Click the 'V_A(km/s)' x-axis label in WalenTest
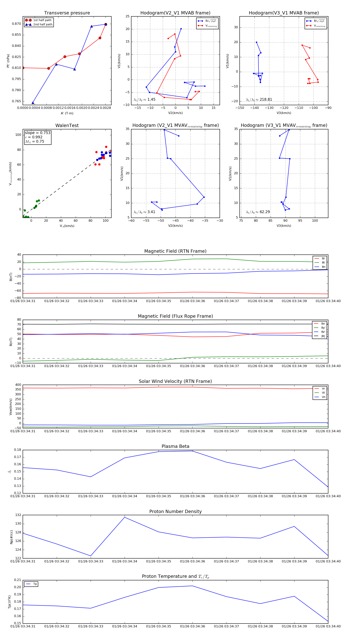This screenshot has width=351, height=644. pyautogui.click(x=67, y=226)
